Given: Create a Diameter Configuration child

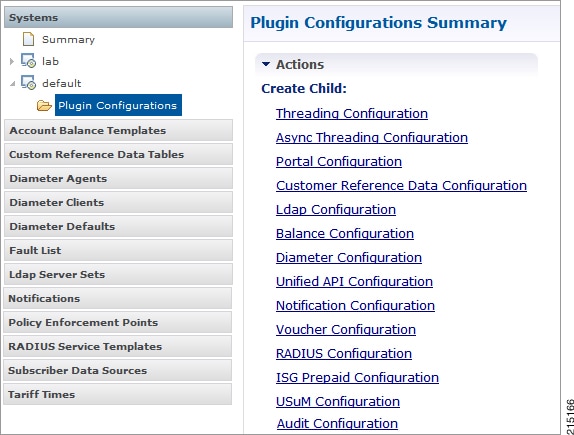Looking at the screenshot, I should click(349, 257).
